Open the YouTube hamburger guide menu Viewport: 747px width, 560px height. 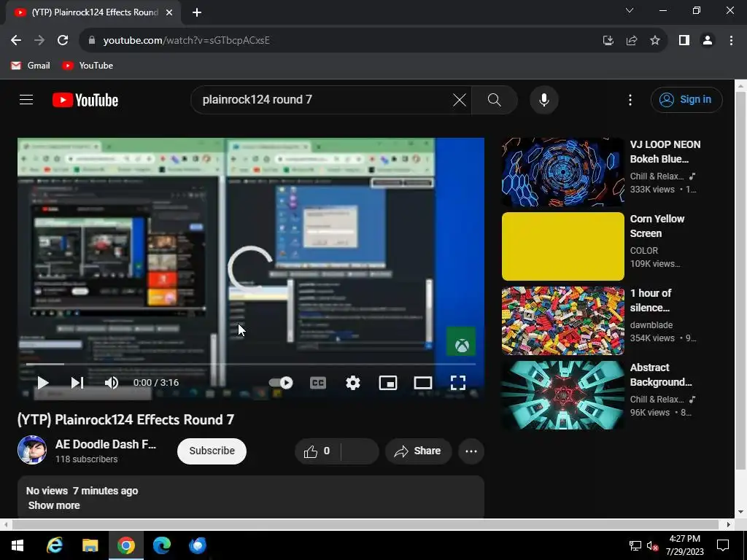click(x=26, y=99)
